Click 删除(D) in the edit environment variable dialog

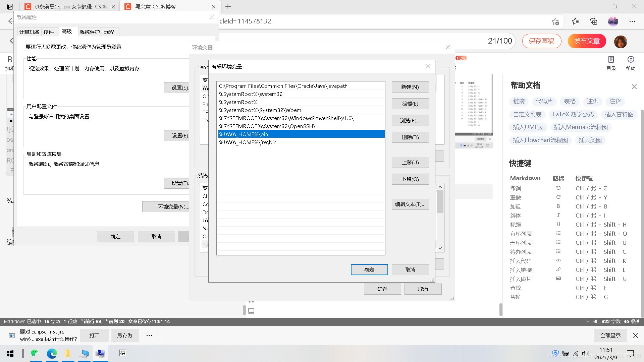click(410, 137)
